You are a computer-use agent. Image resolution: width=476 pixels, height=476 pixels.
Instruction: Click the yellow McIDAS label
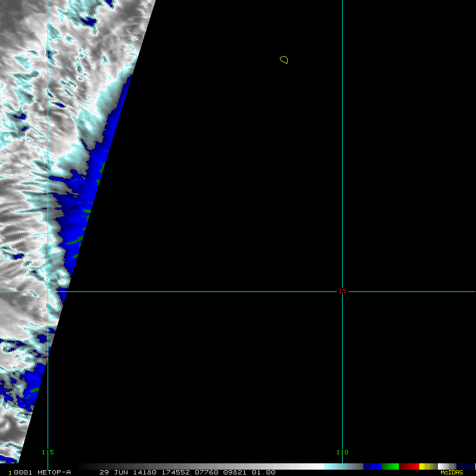pos(452,472)
